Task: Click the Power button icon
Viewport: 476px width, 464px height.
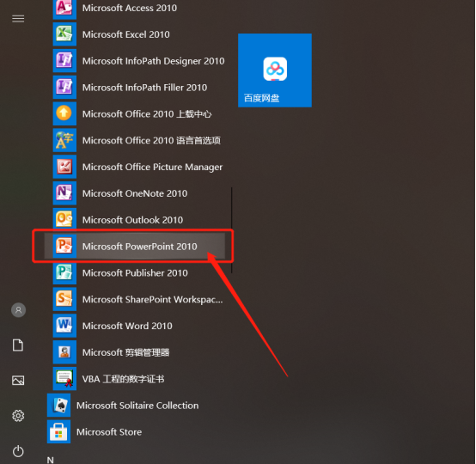Action: tap(18, 451)
